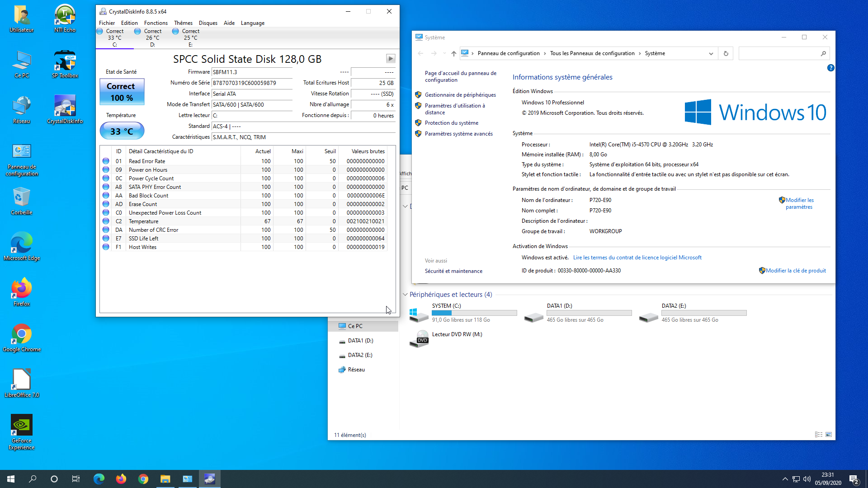Open Paramètres d'utilisation à distance
This screenshot has width=868, height=488.
coord(455,109)
